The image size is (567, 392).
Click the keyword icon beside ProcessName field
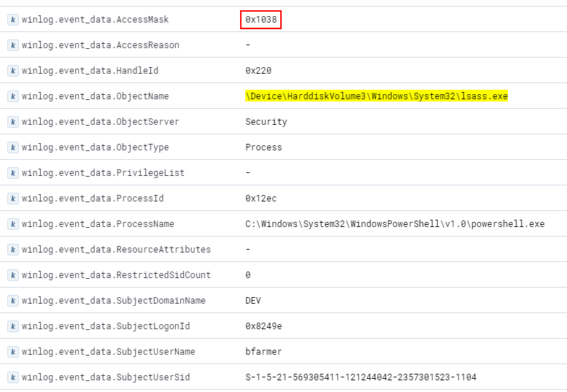[x=12, y=224]
